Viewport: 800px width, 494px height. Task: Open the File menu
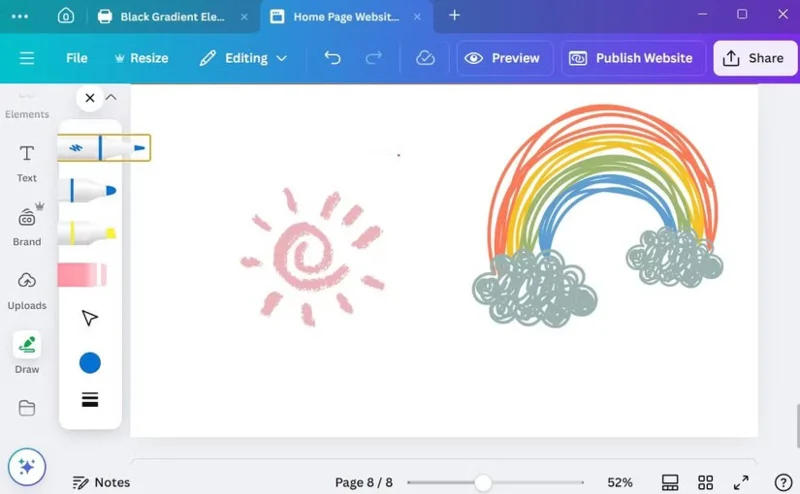[77, 58]
